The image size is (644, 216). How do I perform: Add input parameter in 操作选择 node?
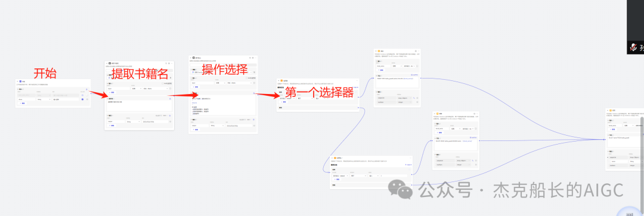tap(196, 87)
